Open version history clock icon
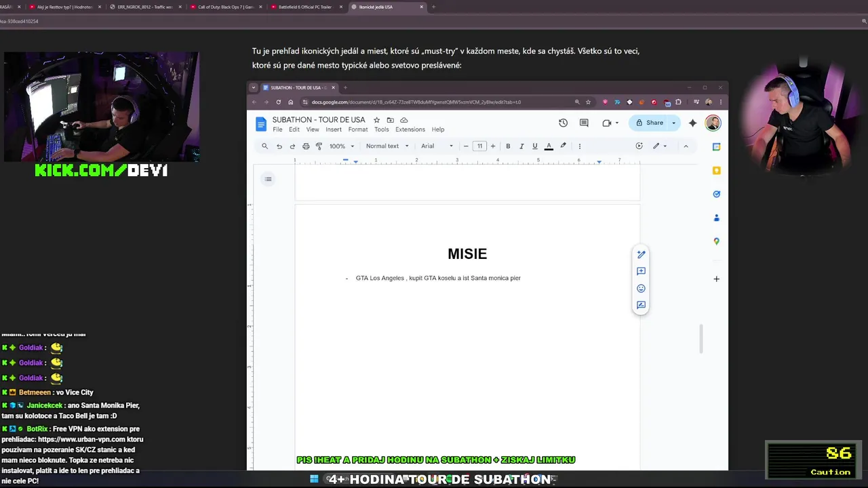Screen dimensions: 868x488 coord(563,123)
